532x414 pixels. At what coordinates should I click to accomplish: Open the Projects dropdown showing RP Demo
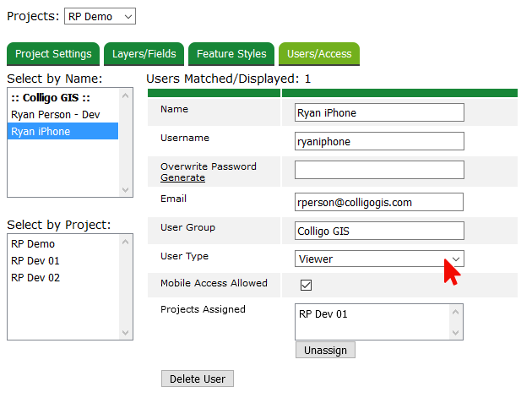pyautogui.click(x=100, y=16)
